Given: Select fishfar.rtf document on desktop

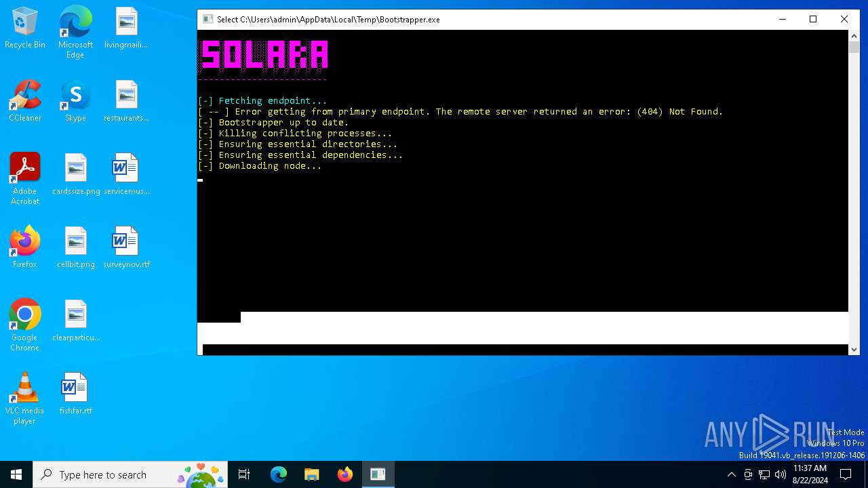Looking at the screenshot, I should 76,394.
